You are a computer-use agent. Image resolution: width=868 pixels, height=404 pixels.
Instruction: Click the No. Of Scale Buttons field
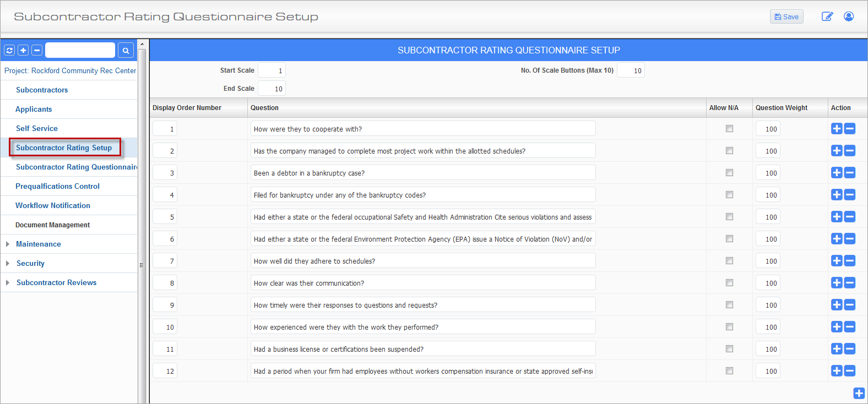coord(631,70)
